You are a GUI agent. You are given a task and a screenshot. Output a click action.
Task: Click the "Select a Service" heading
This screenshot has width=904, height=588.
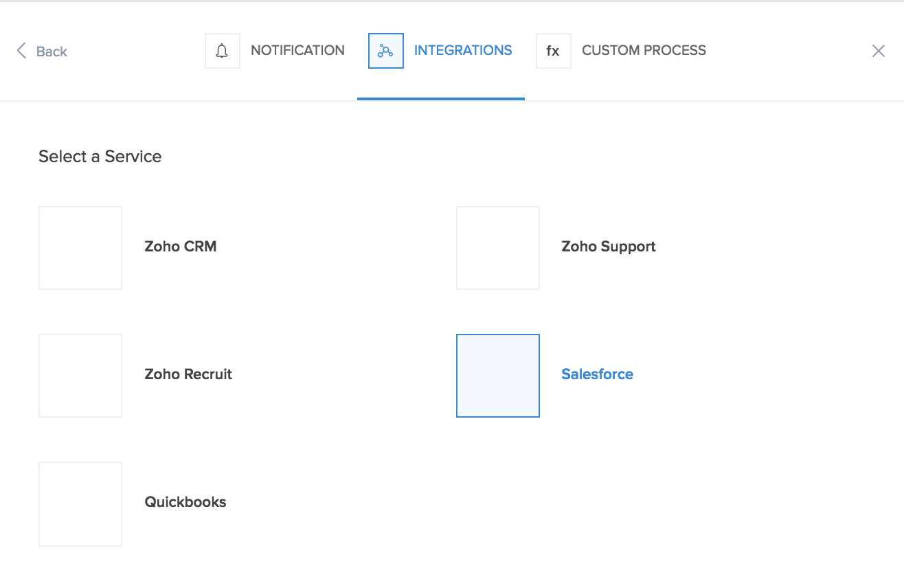pyautogui.click(x=100, y=157)
